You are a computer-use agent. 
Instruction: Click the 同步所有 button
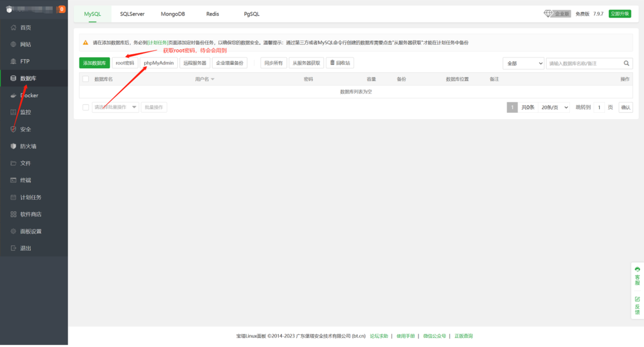(x=274, y=63)
